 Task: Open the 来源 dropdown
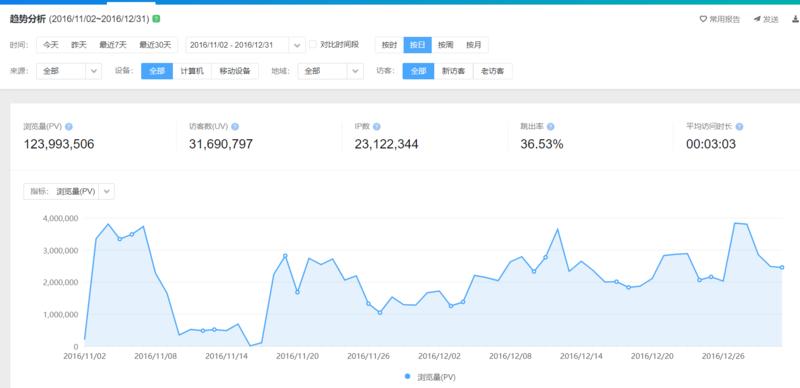pos(69,71)
